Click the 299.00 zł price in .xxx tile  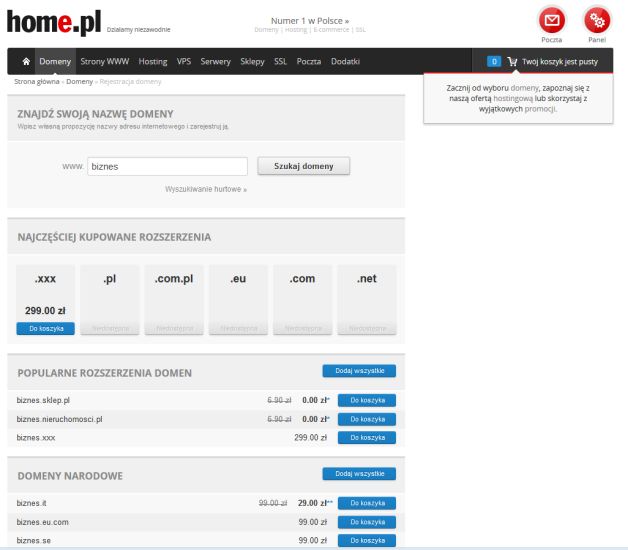pyautogui.click(x=45, y=311)
